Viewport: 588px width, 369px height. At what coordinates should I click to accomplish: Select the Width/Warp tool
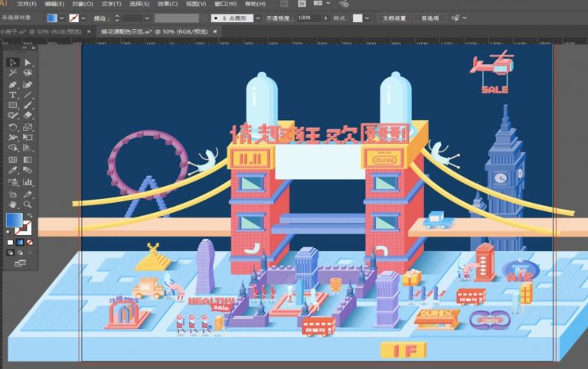pyautogui.click(x=13, y=137)
